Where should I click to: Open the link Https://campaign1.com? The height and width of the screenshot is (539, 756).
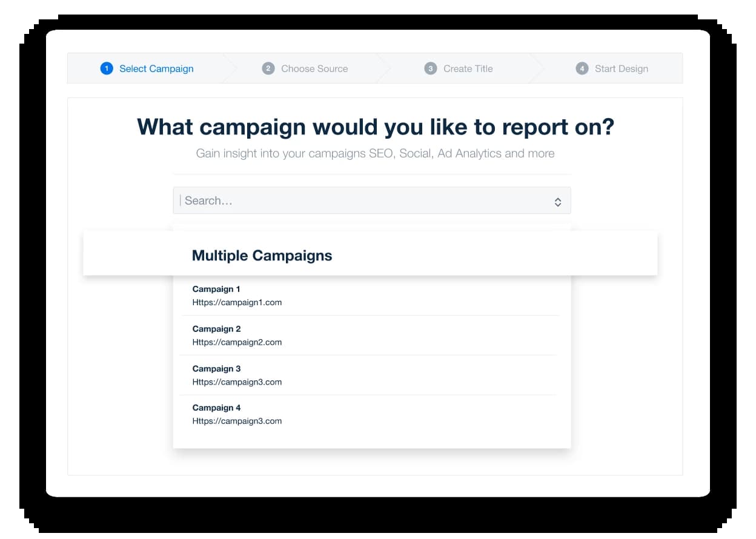pos(237,302)
